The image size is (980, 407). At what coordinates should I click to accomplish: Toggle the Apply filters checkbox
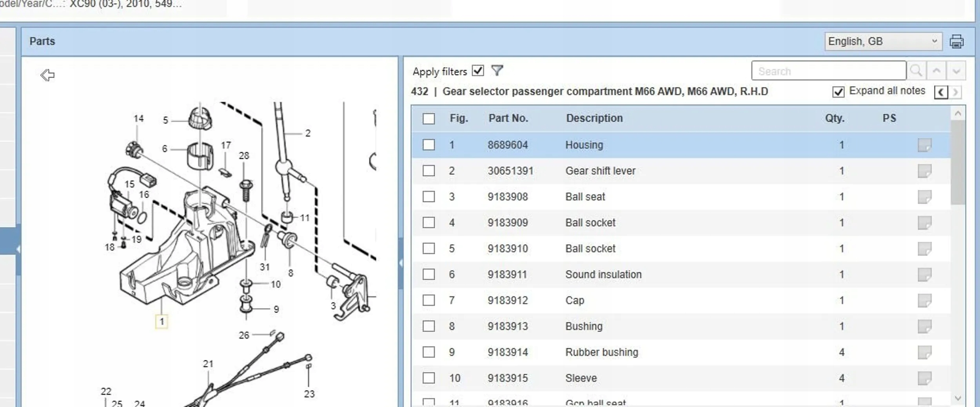pos(478,71)
